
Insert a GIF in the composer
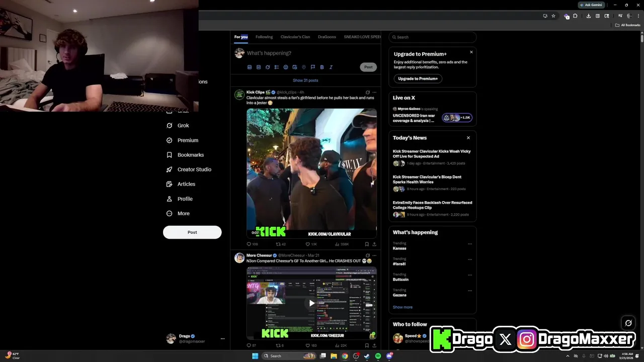[x=259, y=67]
